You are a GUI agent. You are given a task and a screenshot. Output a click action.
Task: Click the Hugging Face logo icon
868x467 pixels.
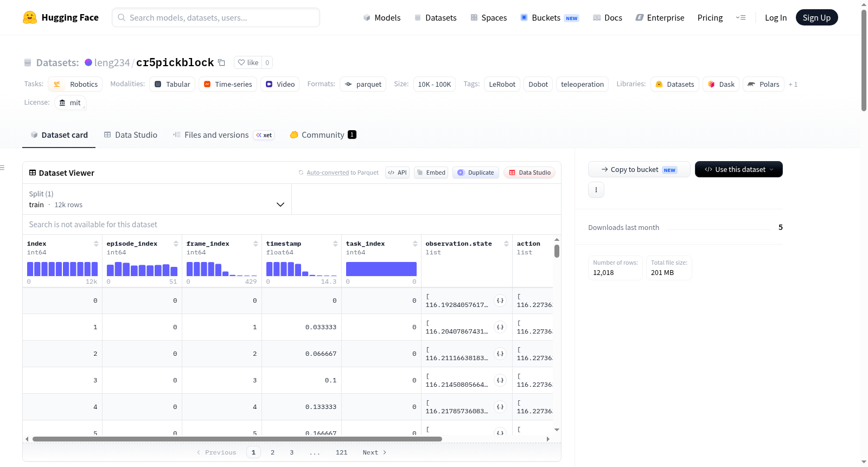pos(30,17)
